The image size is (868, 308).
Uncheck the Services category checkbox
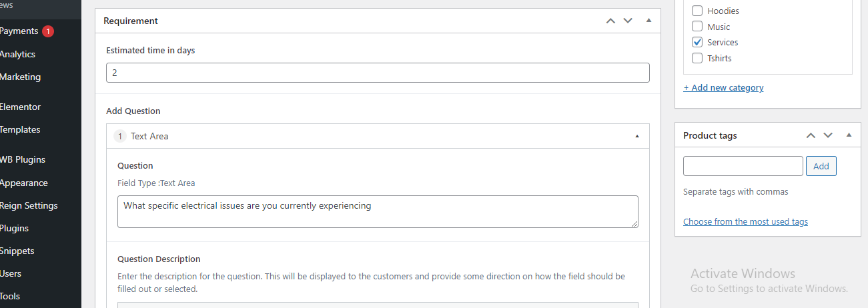[x=697, y=42]
